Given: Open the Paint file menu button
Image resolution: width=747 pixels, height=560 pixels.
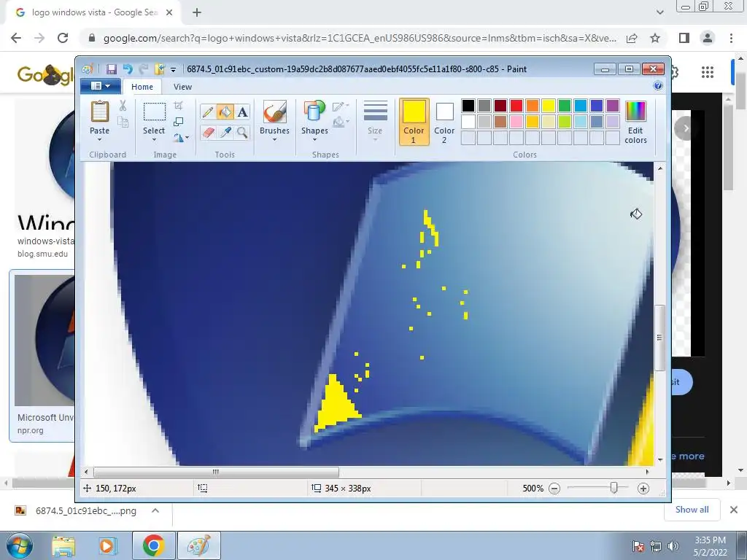Looking at the screenshot, I should pos(100,86).
